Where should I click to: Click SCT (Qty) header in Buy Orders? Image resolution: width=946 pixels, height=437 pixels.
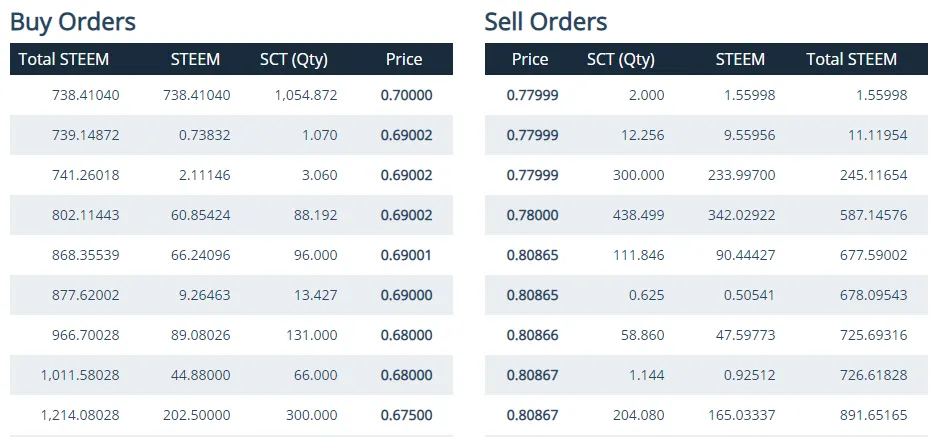[x=293, y=59]
